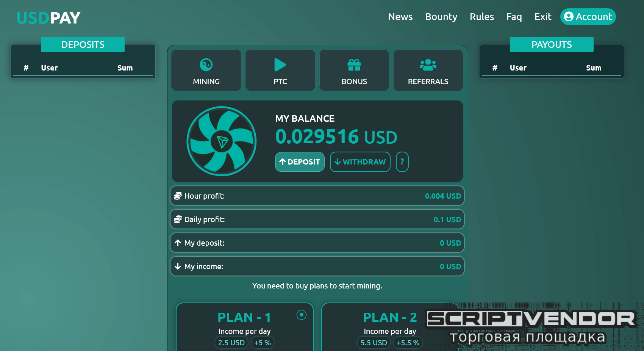The width and height of the screenshot is (644, 351).
Task: Go to the News page
Action: 400,17
